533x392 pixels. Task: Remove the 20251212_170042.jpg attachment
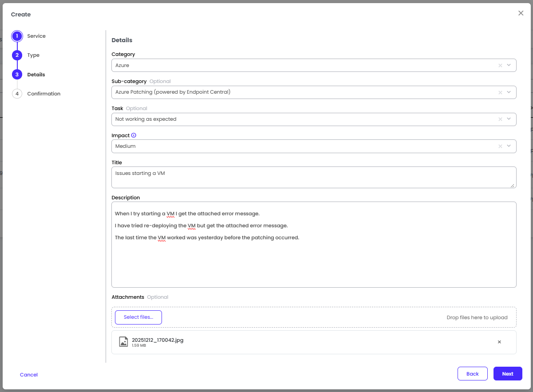coord(499,342)
